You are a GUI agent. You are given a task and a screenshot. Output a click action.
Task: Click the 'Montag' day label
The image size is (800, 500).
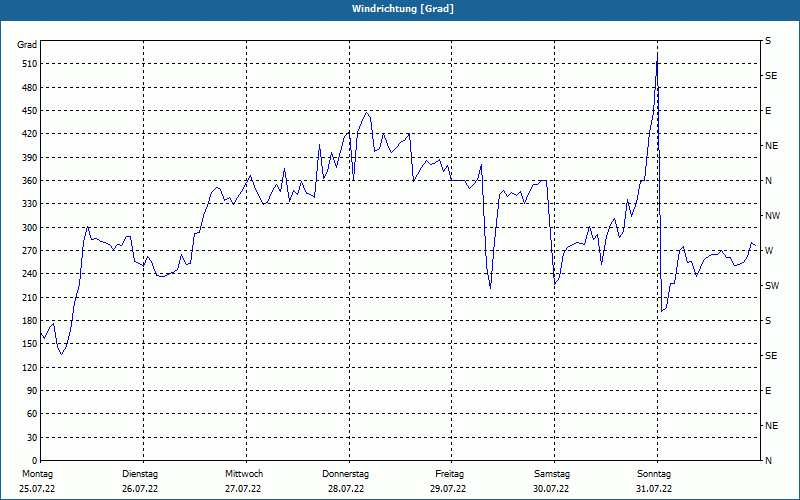[37, 474]
